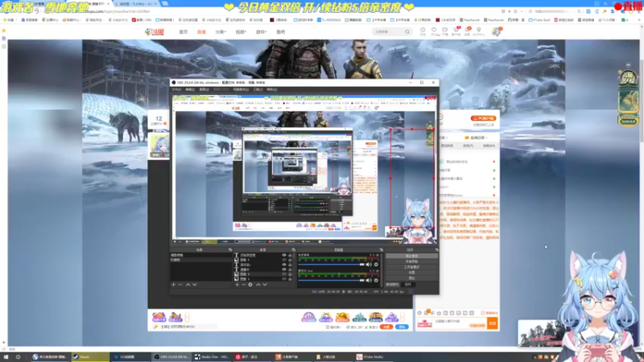This screenshot has width=644, height=362.
Task: Open the 帮助 menu in OBS
Action: point(272,89)
